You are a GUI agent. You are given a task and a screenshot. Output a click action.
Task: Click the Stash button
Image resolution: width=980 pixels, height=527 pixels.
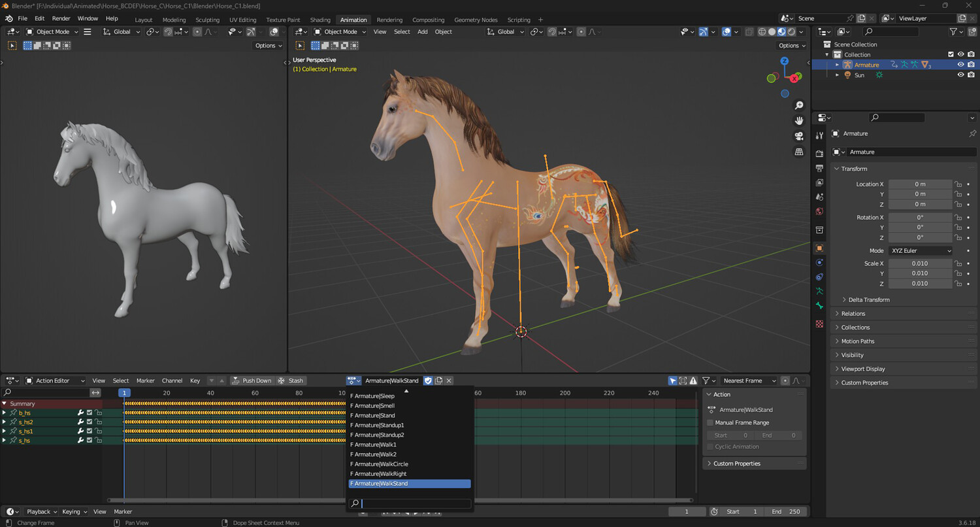click(291, 381)
